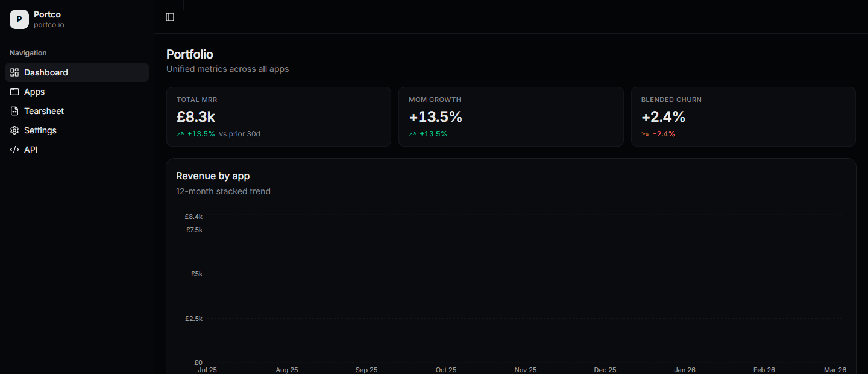This screenshot has width=868, height=374.
Task: Click the 'Navigation' sidebar heading
Action: point(28,53)
